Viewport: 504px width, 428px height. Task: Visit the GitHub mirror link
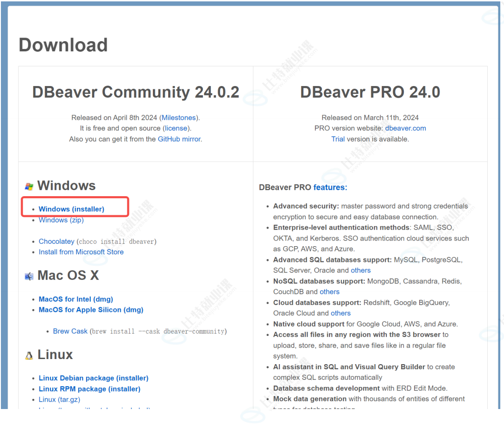coord(179,139)
